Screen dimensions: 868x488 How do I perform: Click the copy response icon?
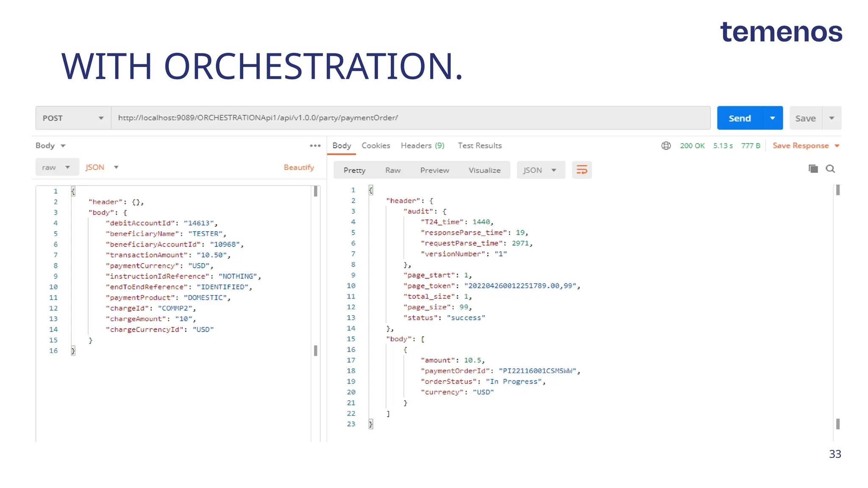coord(813,169)
